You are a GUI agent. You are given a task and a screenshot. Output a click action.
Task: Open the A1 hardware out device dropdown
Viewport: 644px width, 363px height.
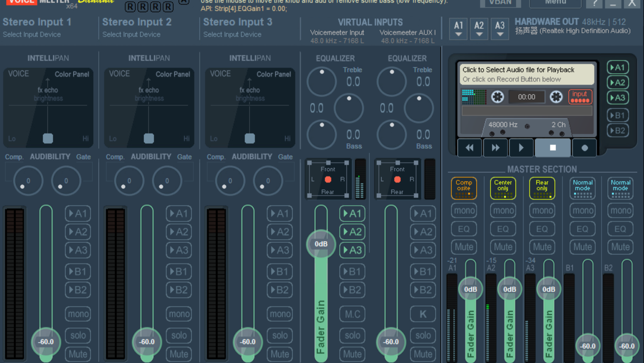[x=458, y=29]
